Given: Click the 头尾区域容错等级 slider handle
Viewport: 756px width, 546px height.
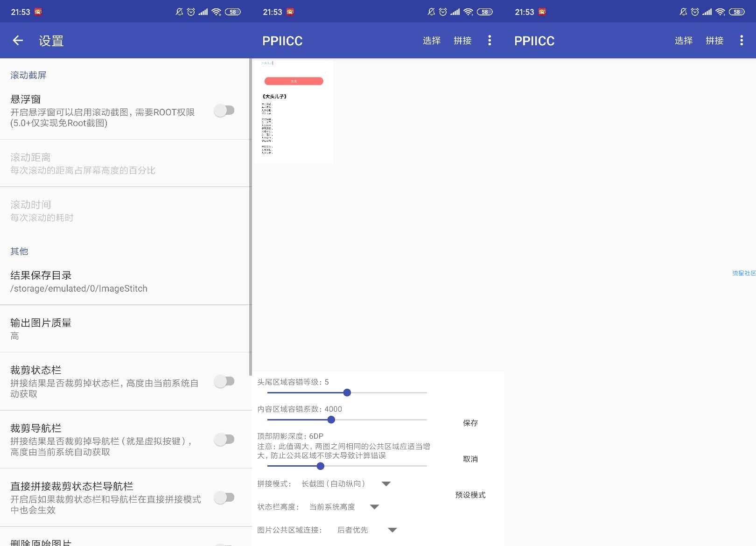Looking at the screenshot, I should (347, 392).
